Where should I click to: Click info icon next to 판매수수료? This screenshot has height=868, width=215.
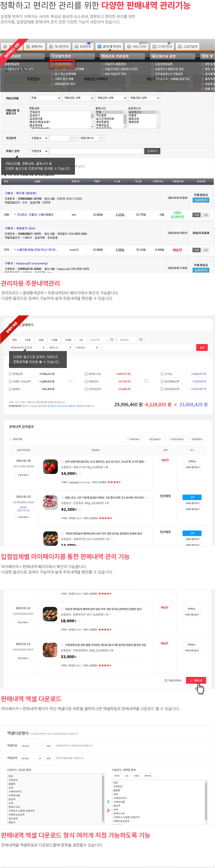(x=86, y=374)
